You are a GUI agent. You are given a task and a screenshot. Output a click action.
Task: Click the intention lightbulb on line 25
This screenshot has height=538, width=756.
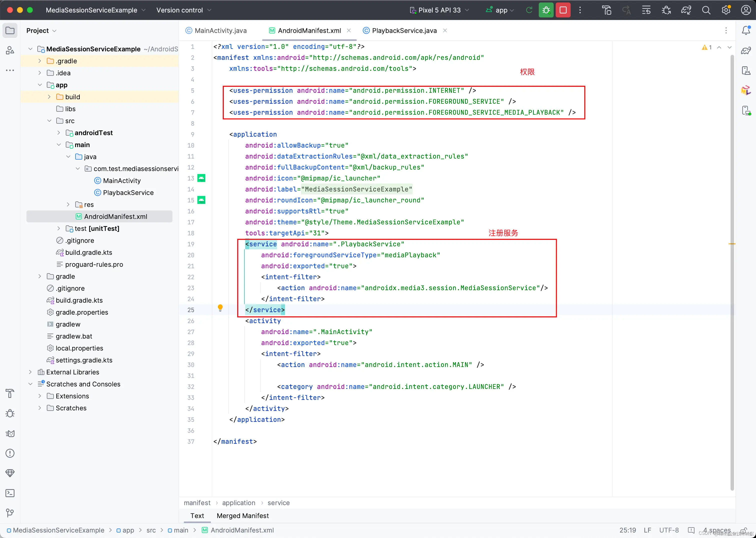coord(220,308)
